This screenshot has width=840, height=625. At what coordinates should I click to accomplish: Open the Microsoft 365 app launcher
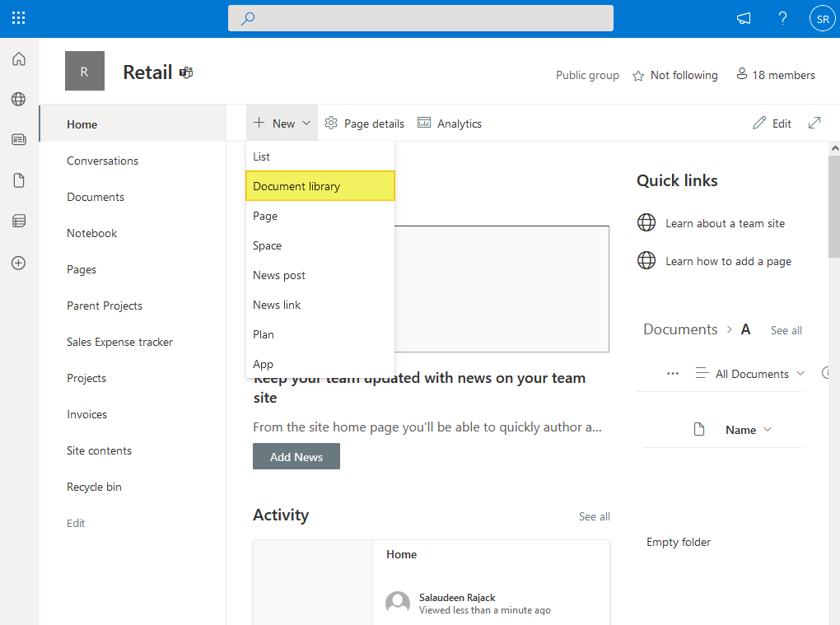(18, 17)
